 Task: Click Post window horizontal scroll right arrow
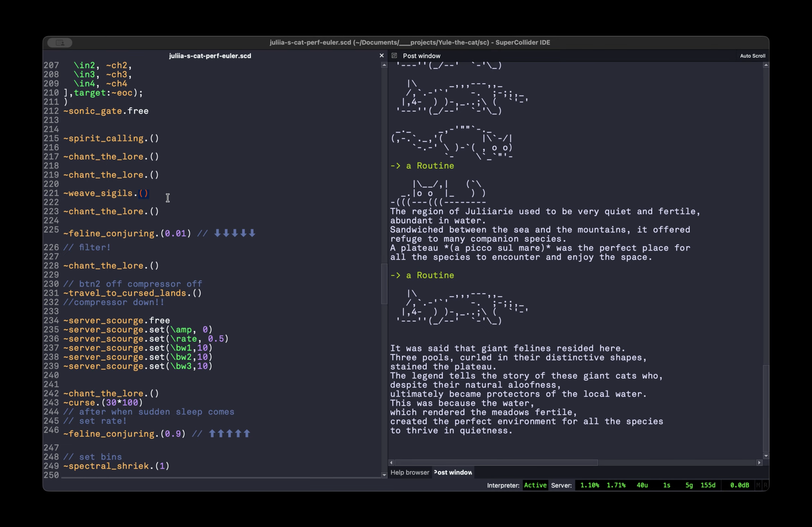pos(759,463)
